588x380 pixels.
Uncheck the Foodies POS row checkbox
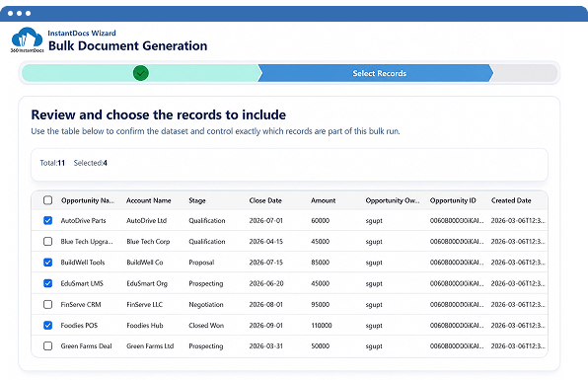coord(47,326)
